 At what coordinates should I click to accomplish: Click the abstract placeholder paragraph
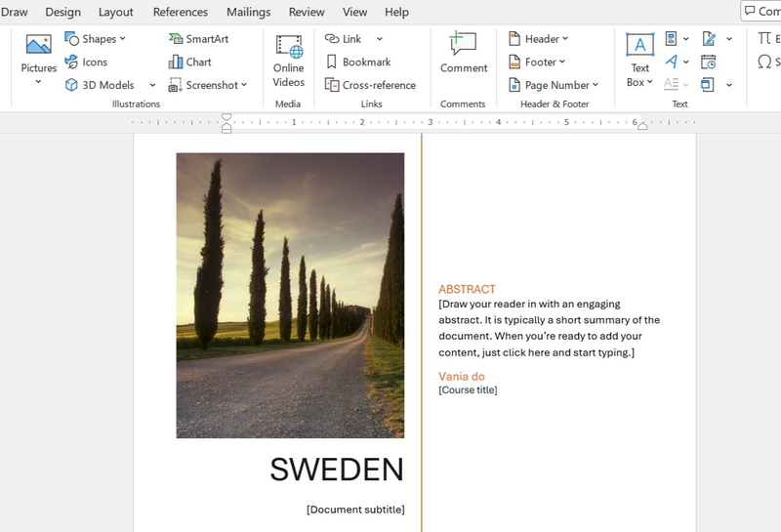coord(550,328)
